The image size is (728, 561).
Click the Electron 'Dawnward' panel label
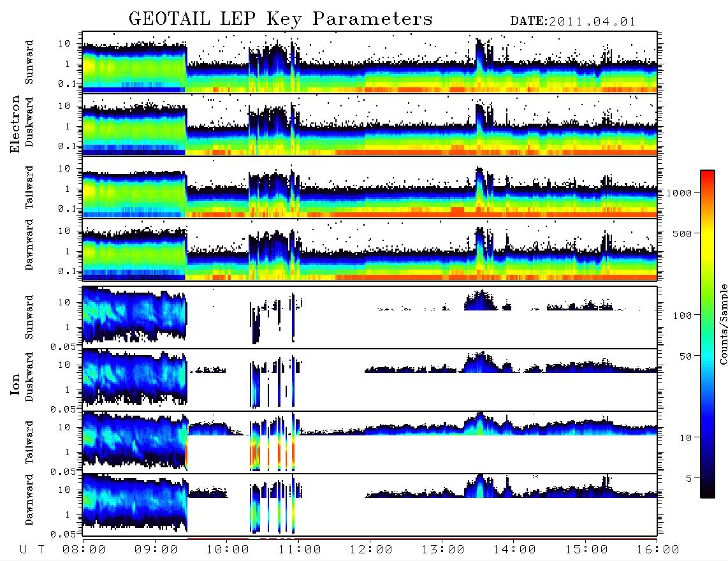point(29,245)
